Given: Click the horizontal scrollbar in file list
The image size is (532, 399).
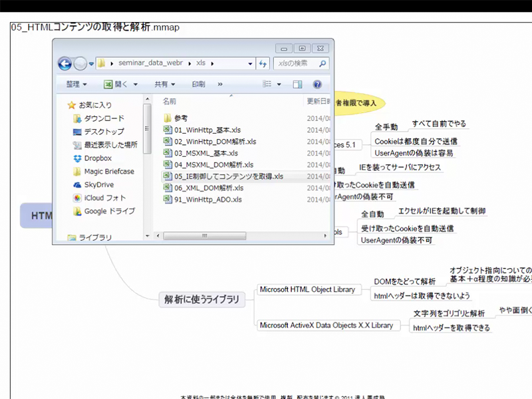Looking at the screenshot, I should click(203, 235).
